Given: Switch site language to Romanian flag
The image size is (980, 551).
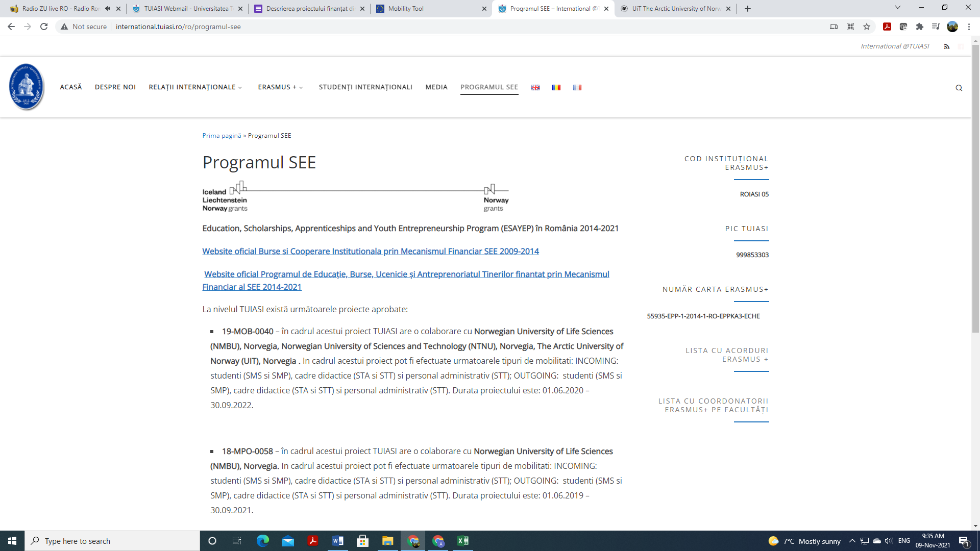Looking at the screenshot, I should click(556, 88).
